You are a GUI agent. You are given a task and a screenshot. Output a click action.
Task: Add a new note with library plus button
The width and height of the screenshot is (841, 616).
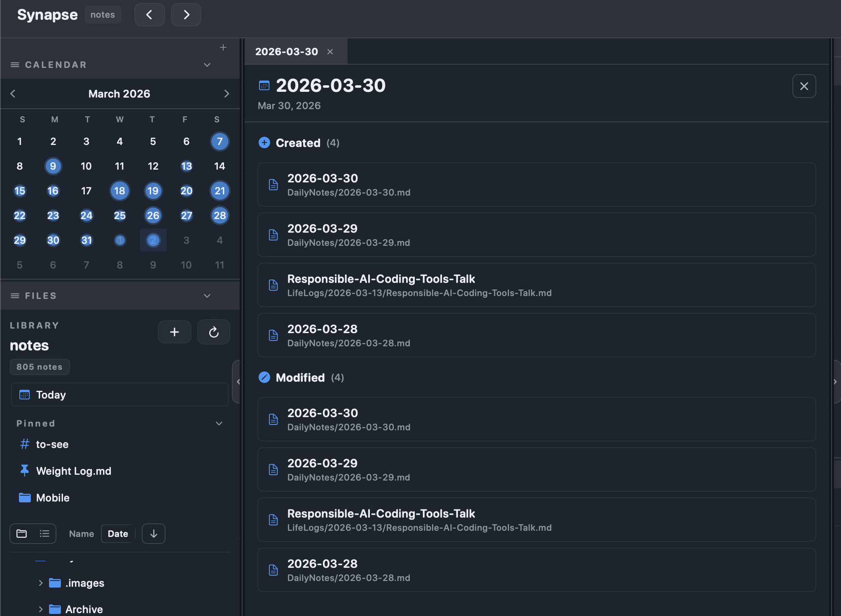[x=174, y=332]
